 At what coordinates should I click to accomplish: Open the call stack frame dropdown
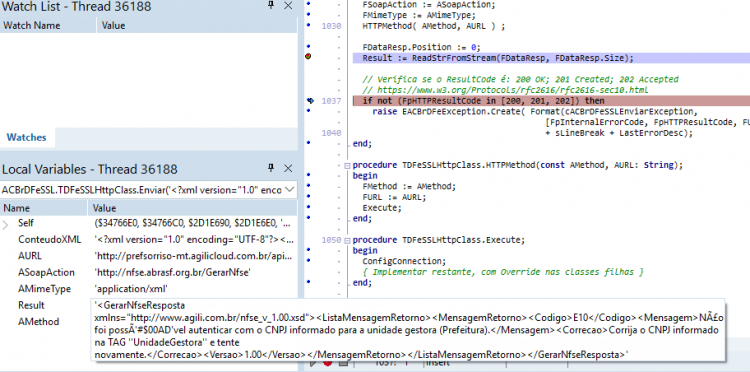pos(289,190)
